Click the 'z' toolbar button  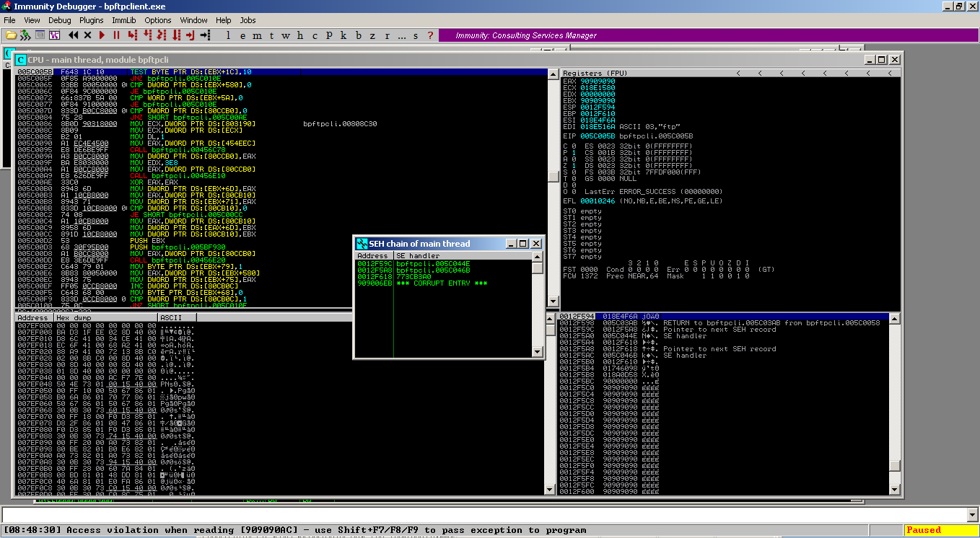point(372,35)
